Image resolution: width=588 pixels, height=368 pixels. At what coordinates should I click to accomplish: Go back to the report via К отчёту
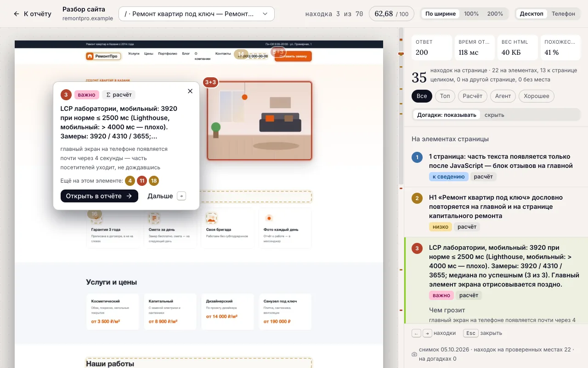33,14
